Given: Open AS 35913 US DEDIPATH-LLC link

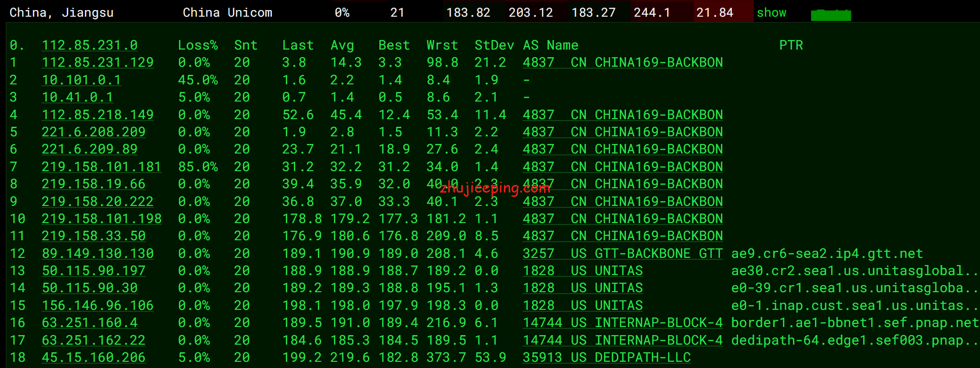Looking at the screenshot, I should [x=606, y=358].
